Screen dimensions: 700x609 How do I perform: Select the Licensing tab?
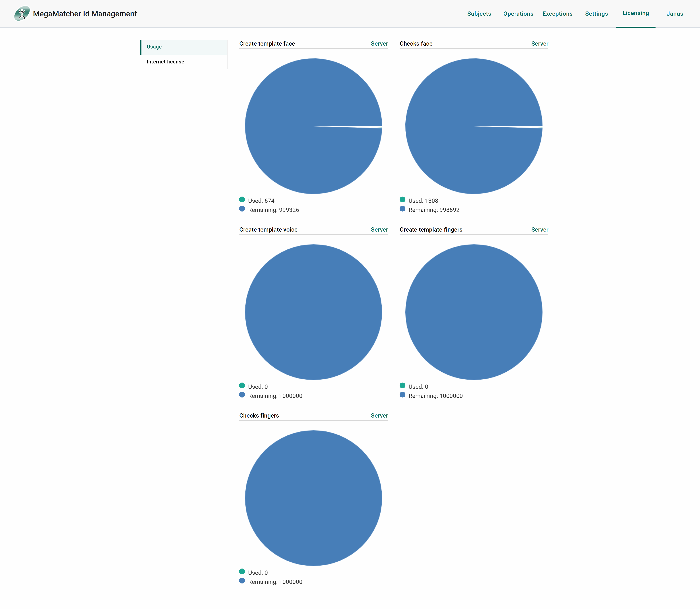coord(635,13)
